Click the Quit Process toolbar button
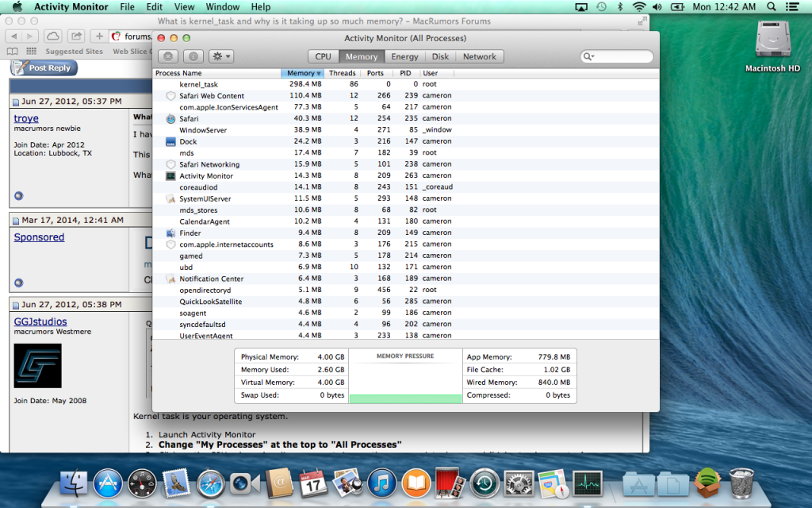 point(168,56)
